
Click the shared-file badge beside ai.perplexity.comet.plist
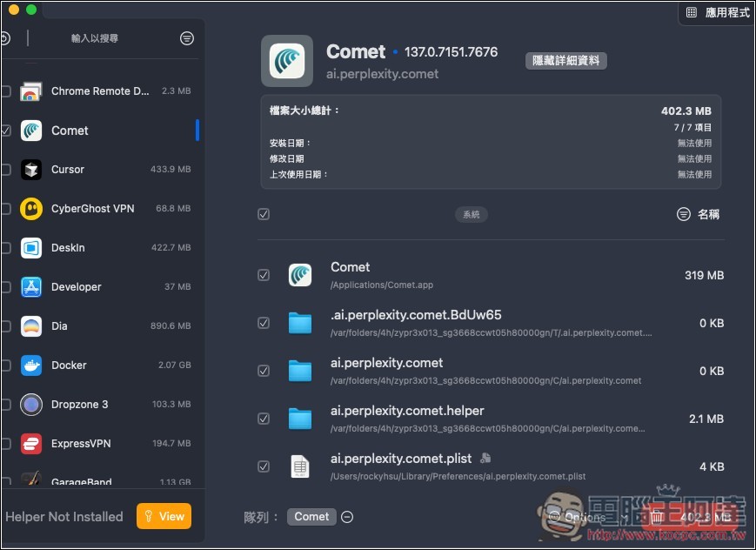click(485, 459)
